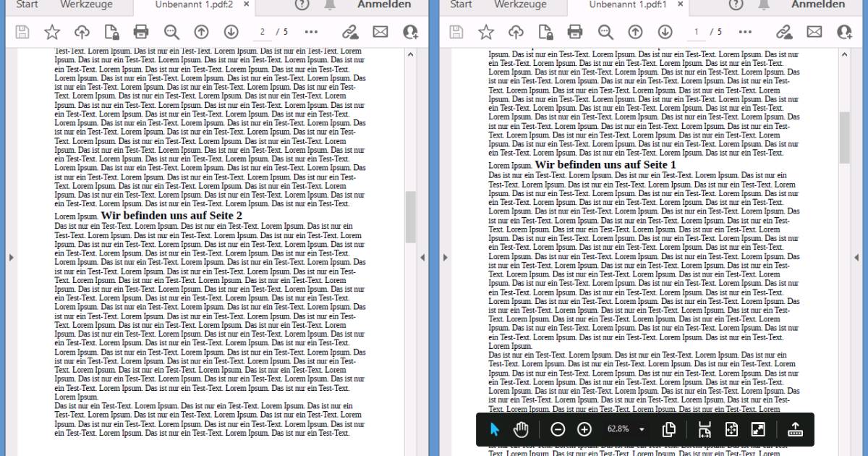Go to previous page in right window
Screen dimensions: 868x456
pos(635,32)
